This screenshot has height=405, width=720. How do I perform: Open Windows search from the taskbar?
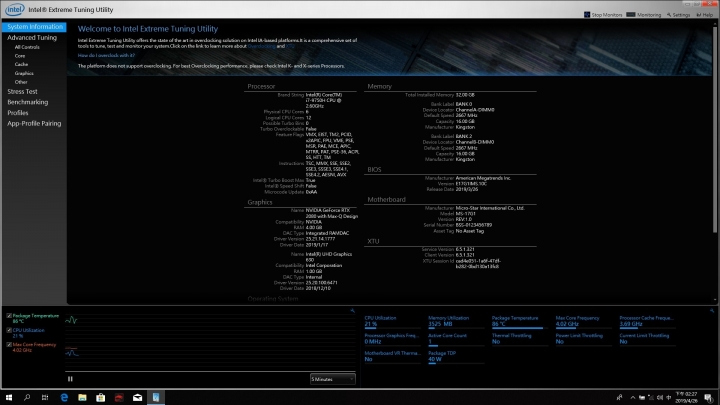(x=27, y=398)
